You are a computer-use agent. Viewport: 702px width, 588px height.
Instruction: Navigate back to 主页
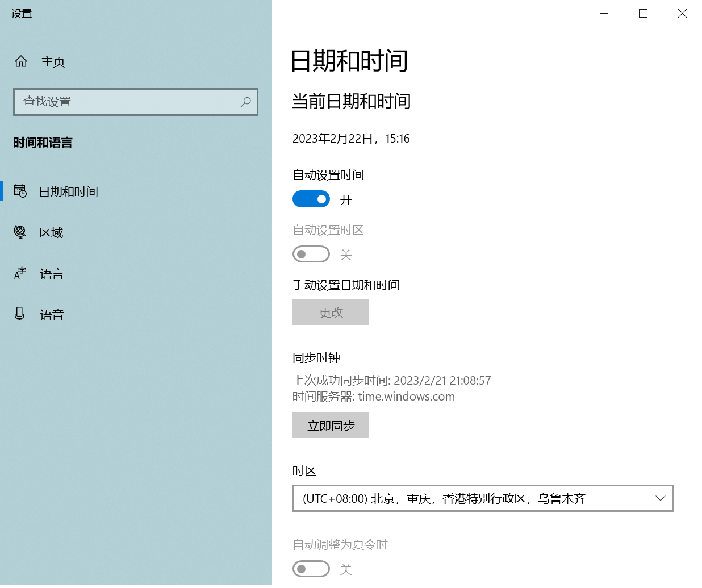point(53,61)
